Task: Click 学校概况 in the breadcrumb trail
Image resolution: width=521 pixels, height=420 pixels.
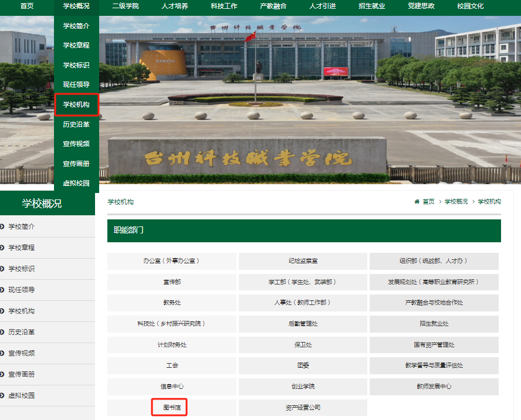Action: (x=456, y=201)
